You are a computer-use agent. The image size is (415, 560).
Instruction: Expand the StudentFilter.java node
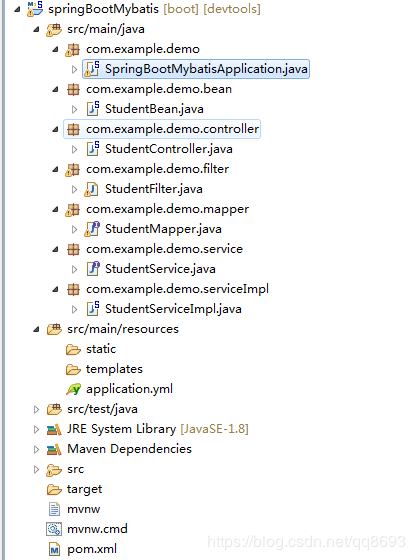pos(74,189)
